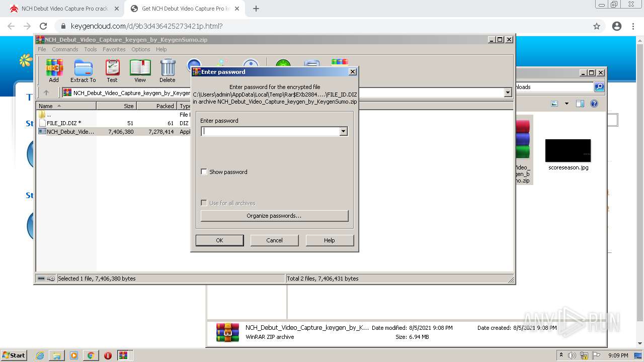Select the FILE_ID.DIZ row
Viewport: 644px width, 362px height.
113,123
